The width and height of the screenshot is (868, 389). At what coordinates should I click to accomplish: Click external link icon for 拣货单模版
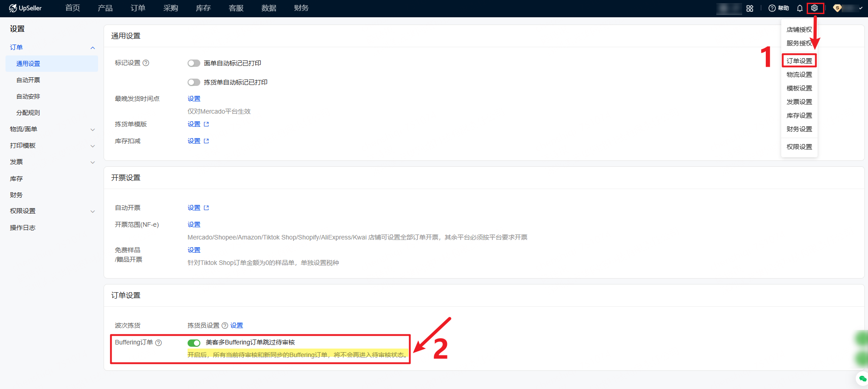coord(206,124)
